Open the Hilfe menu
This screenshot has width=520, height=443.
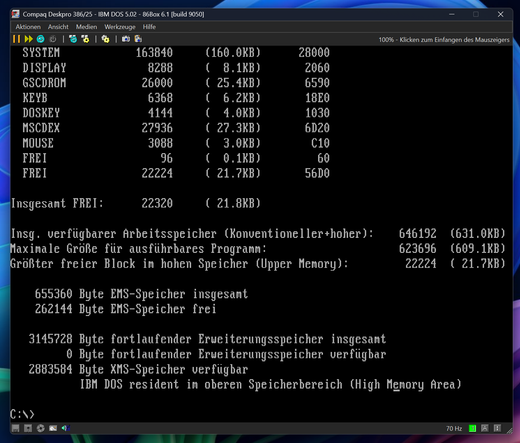click(x=149, y=27)
